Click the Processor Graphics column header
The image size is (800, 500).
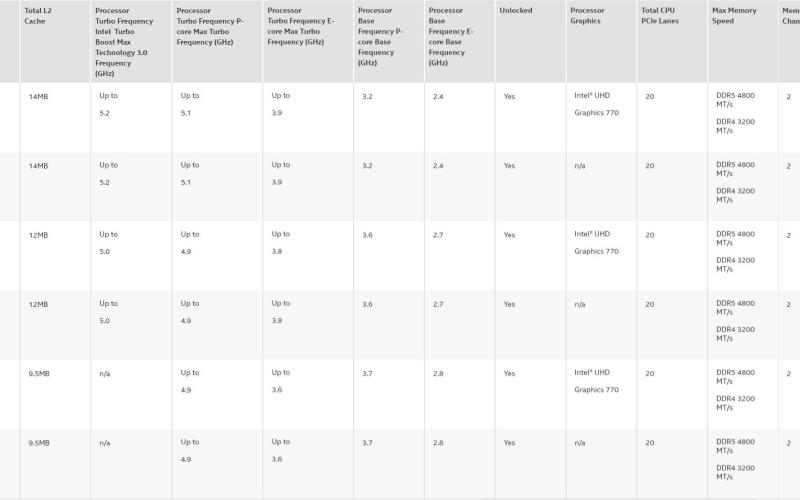pos(587,16)
